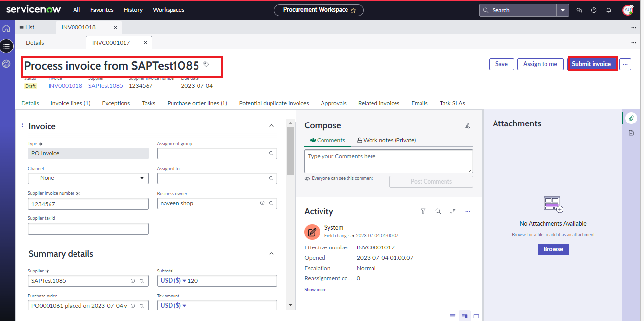This screenshot has width=644, height=321.
Task: Click the form's vertical scrollbar
Action: (x=290, y=151)
